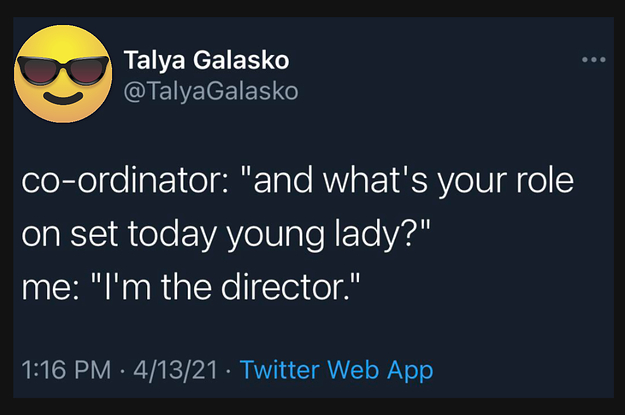
Task: Click the sunglasses on the emoji avatar
Action: (61, 68)
